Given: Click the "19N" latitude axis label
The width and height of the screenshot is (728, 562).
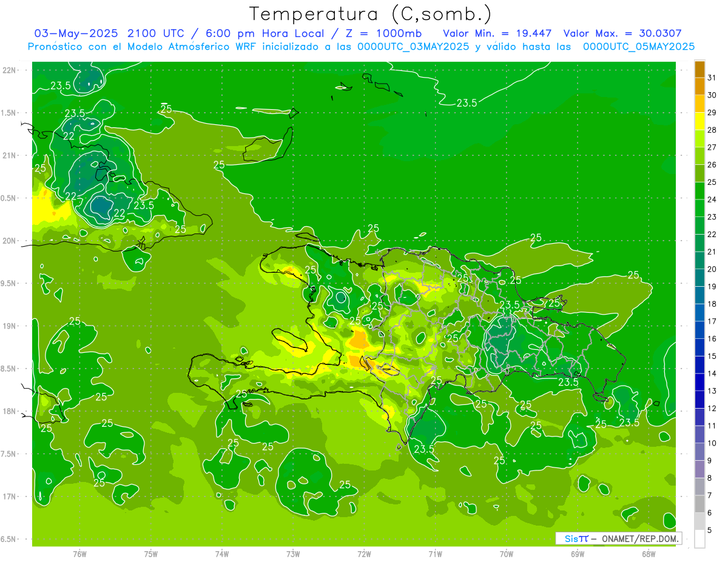Looking at the screenshot, I should coord(9,326).
